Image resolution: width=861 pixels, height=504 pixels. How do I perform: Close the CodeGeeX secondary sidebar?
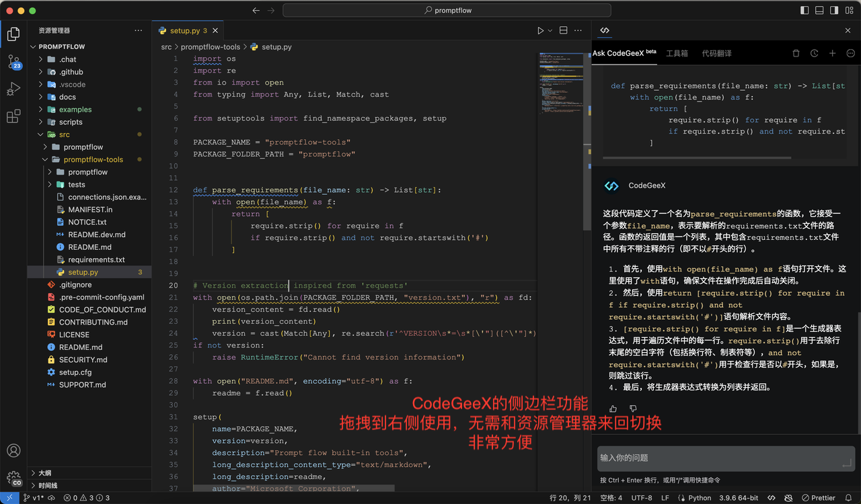(848, 30)
